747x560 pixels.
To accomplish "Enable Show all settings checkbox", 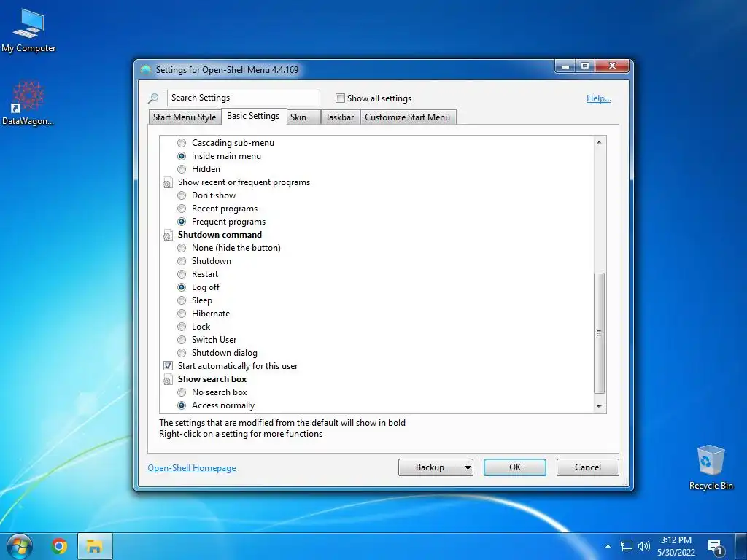I will coord(340,98).
